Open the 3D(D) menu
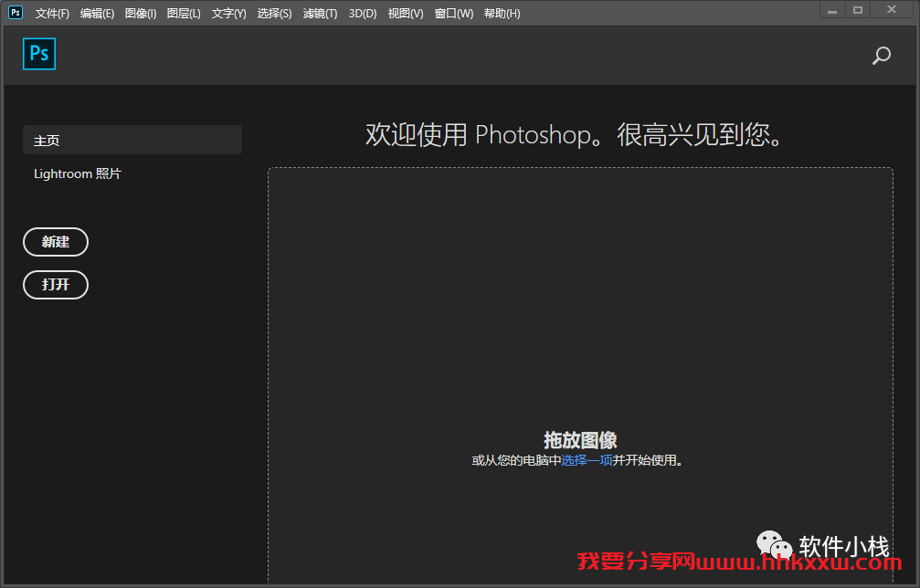Screen dimensions: 920x588 (x=363, y=14)
